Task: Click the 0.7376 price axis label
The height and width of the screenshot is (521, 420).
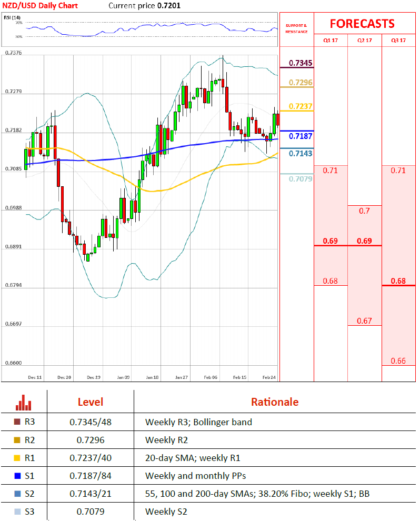Action: [13, 53]
